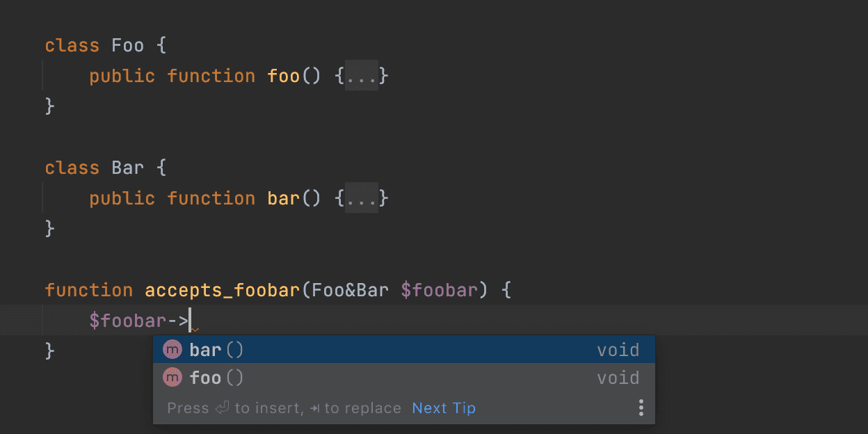Image resolution: width=868 pixels, height=434 pixels.
Task: Click the class name Foo declaration
Action: (128, 46)
